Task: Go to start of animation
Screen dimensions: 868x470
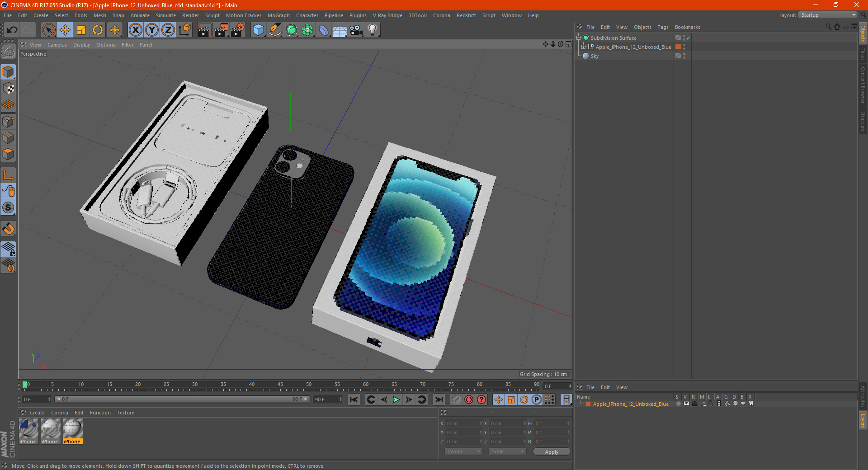Action: pyautogui.click(x=354, y=399)
